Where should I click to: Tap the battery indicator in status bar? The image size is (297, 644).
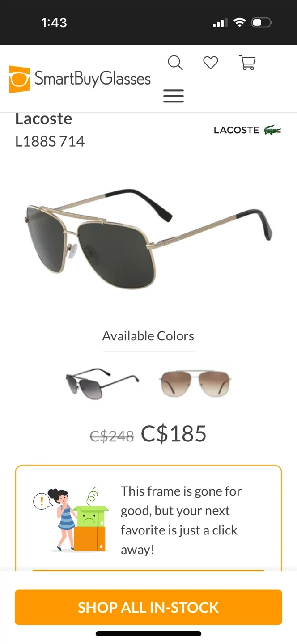pos(262,22)
